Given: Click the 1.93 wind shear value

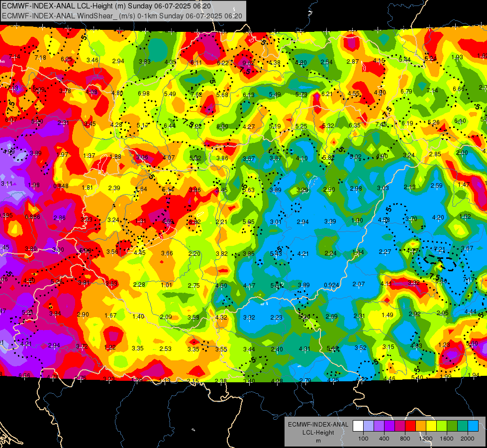Looking at the screenshot, I should coord(457,57).
